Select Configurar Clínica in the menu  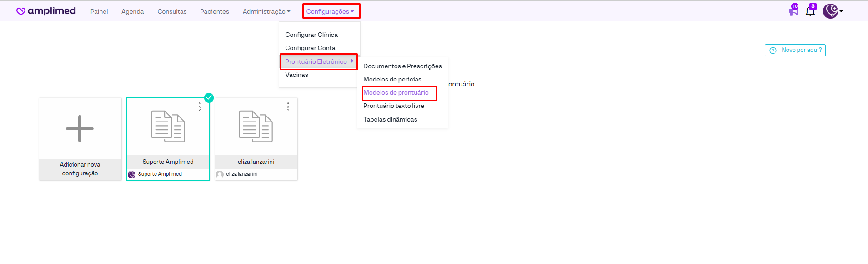(x=311, y=35)
